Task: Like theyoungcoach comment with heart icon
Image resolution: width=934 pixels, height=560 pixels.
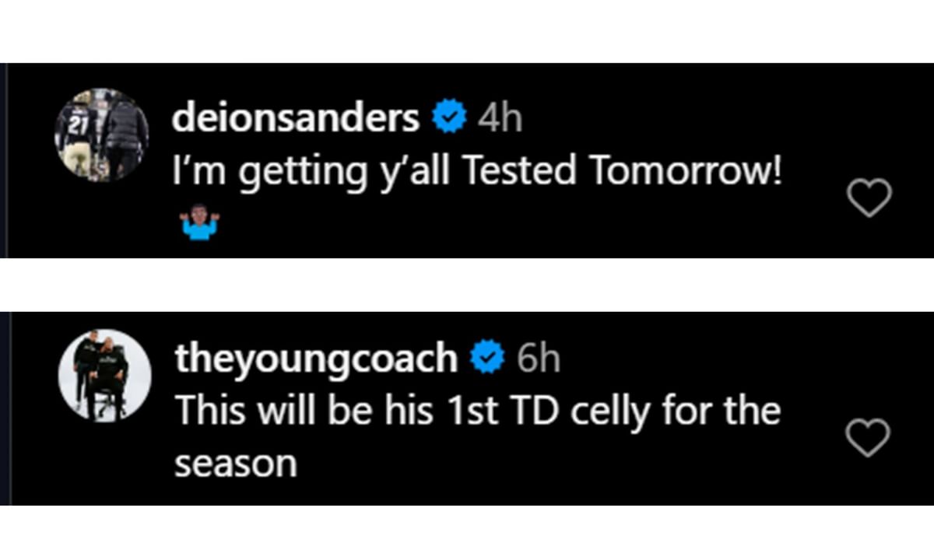Action: pos(869,439)
